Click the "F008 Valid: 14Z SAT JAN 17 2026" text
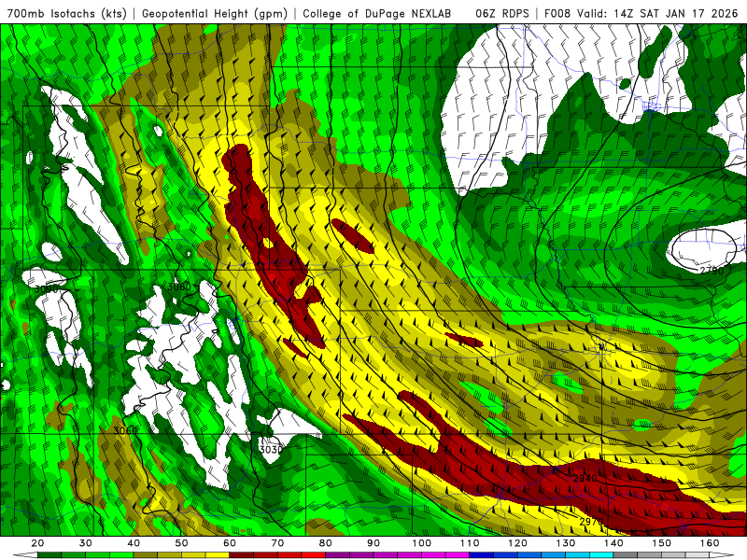The height and width of the screenshot is (560, 747). (x=642, y=13)
